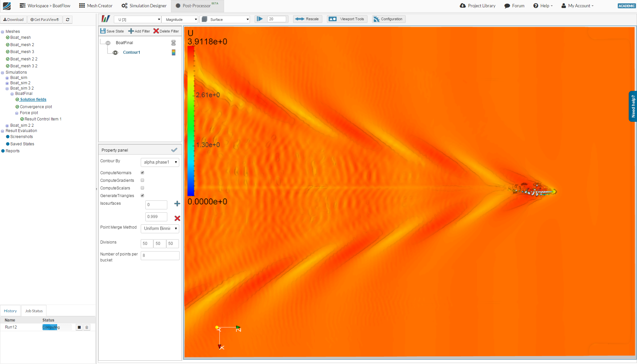Click the first Divisions input field
The width and height of the screenshot is (637, 364).
(147, 244)
